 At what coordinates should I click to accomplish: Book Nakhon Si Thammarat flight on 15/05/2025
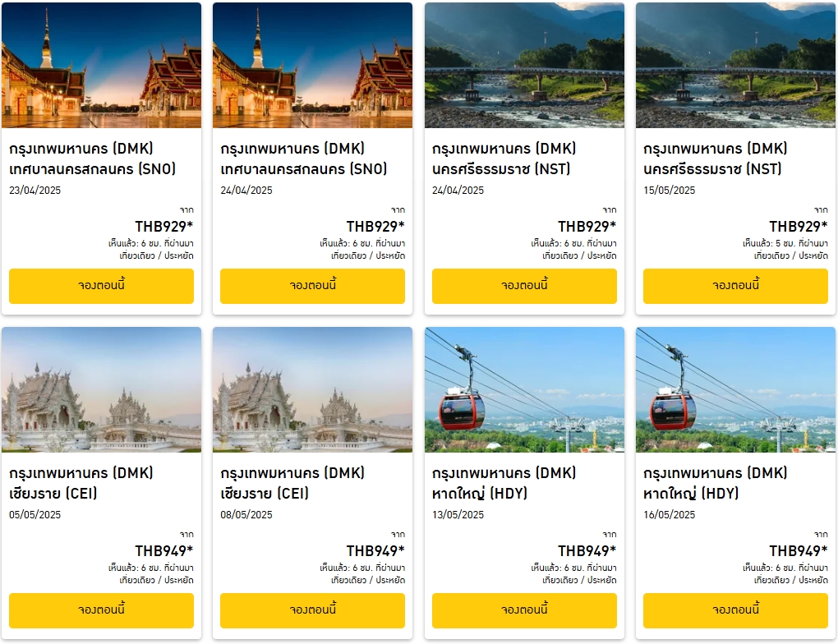(735, 286)
